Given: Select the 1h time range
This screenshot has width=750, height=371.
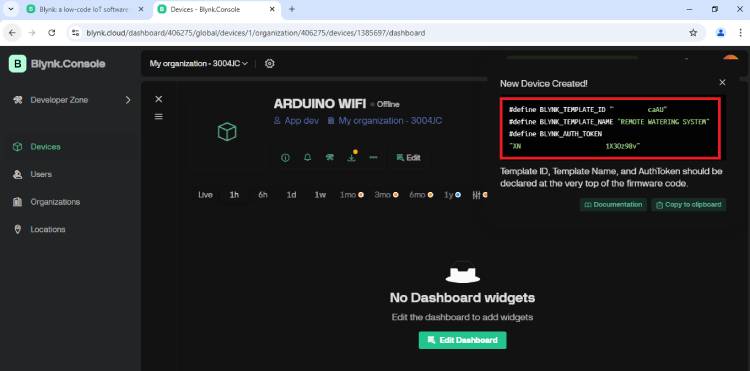Looking at the screenshot, I should pos(234,195).
